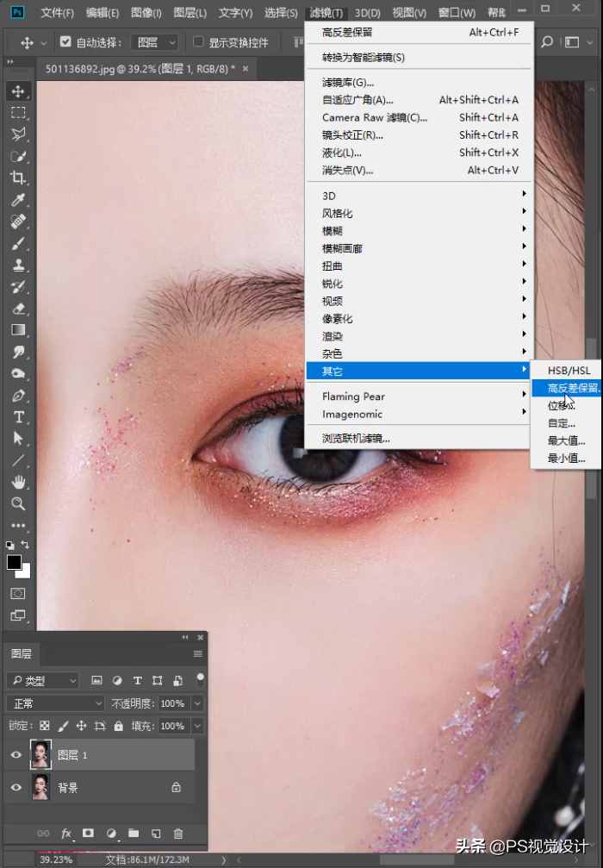Select the Brush tool
The height and width of the screenshot is (868, 603).
tap(18, 243)
